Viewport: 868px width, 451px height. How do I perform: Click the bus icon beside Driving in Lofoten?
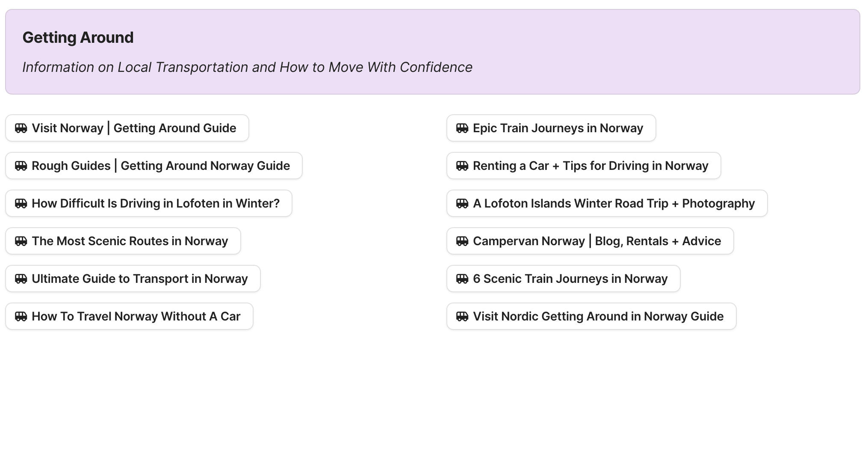(x=21, y=203)
